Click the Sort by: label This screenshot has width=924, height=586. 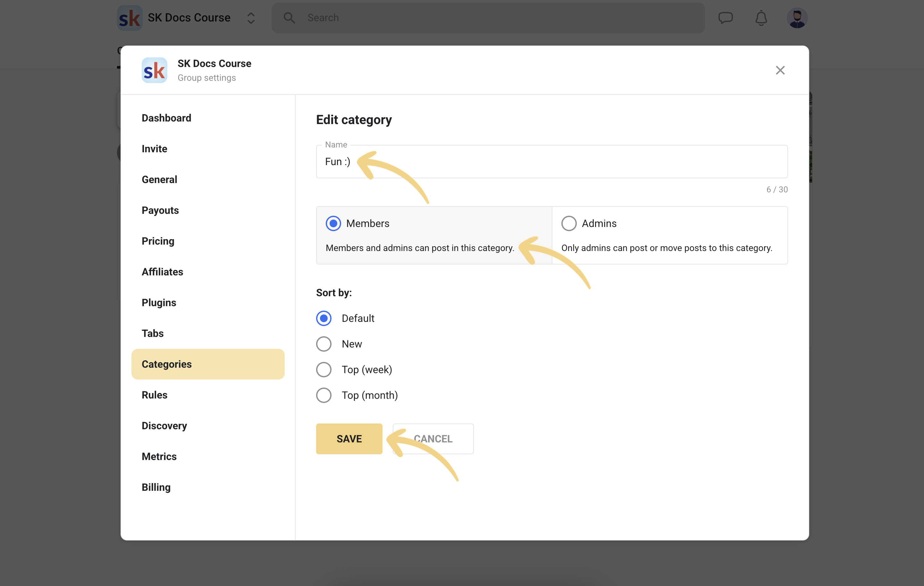coord(334,293)
